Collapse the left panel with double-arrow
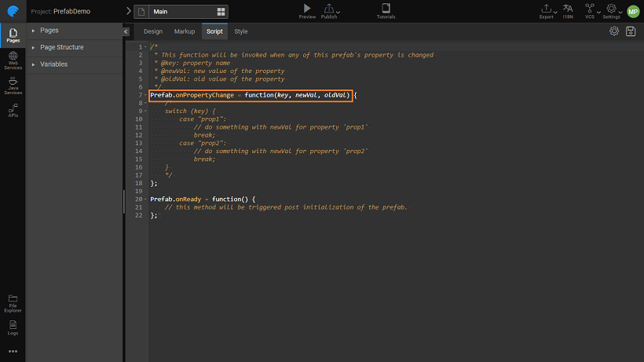 (126, 31)
